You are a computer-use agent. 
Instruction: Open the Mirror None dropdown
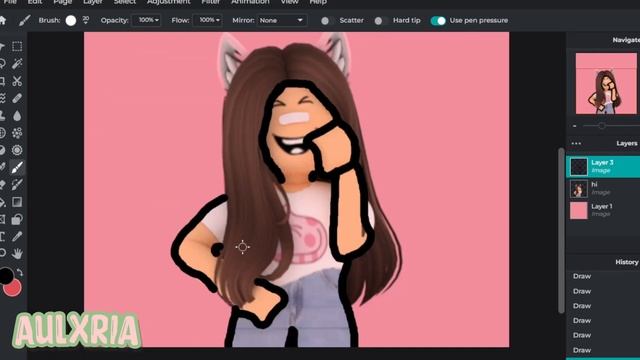click(282, 20)
